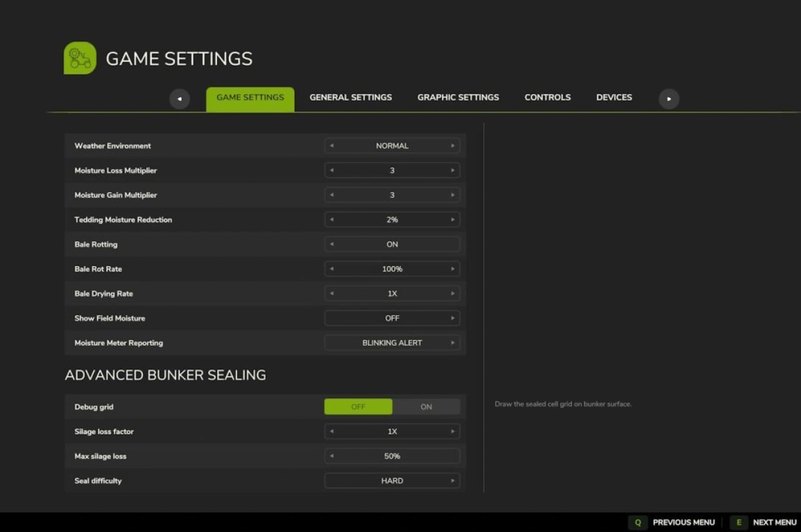Click the Previous Menu button

674,523
